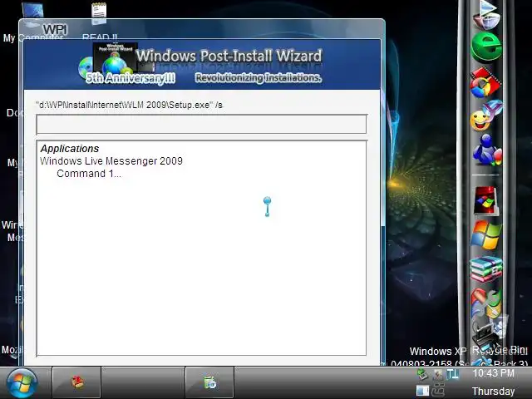Click the 'Windows Post-Install Wizard' banner heading
The width and height of the screenshot is (532, 399).
[x=229, y=56]
